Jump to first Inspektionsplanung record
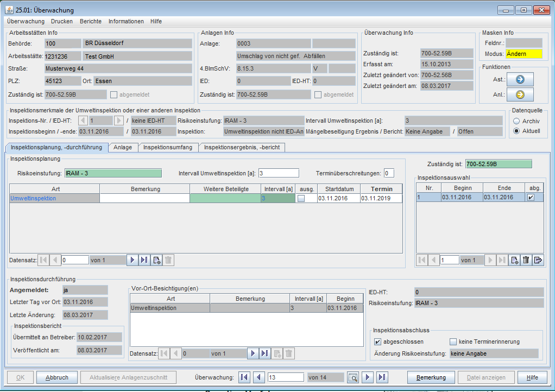This screenshot has height=392, width=555. (43, 260)
